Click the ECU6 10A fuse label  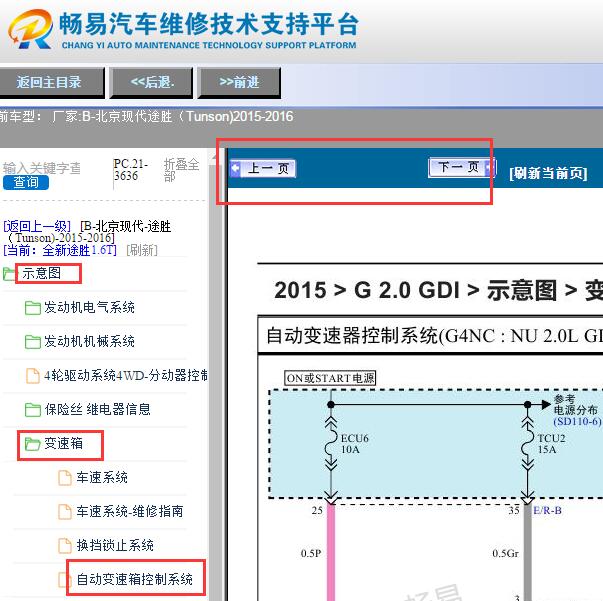tap(355, 444)
